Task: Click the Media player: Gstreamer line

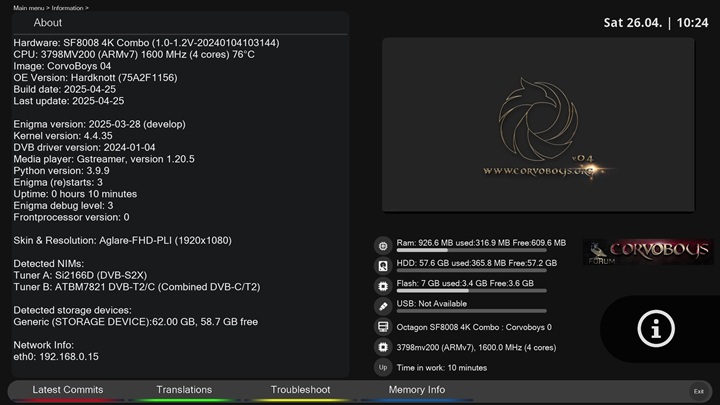Action: pos(104,159)
